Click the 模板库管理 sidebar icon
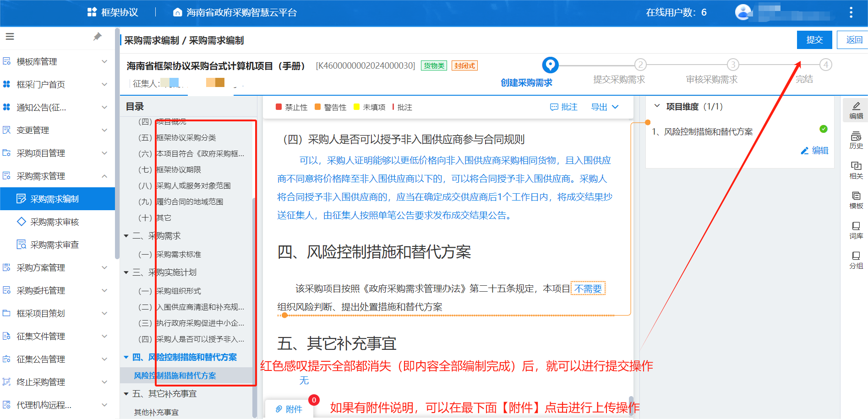Screen dimensions: 868x419 pyautogui.click(x=7, y=61)
